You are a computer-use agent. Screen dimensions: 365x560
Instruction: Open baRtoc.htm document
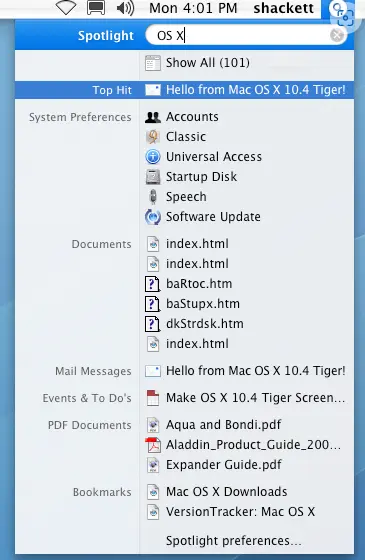[x=199, y=284]
